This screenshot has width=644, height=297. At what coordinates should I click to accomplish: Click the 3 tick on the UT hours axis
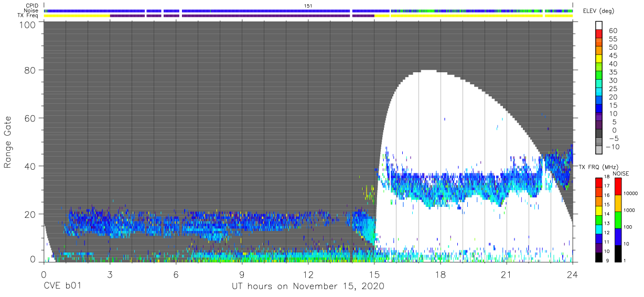pyautogui.click(x=110, y=274)
